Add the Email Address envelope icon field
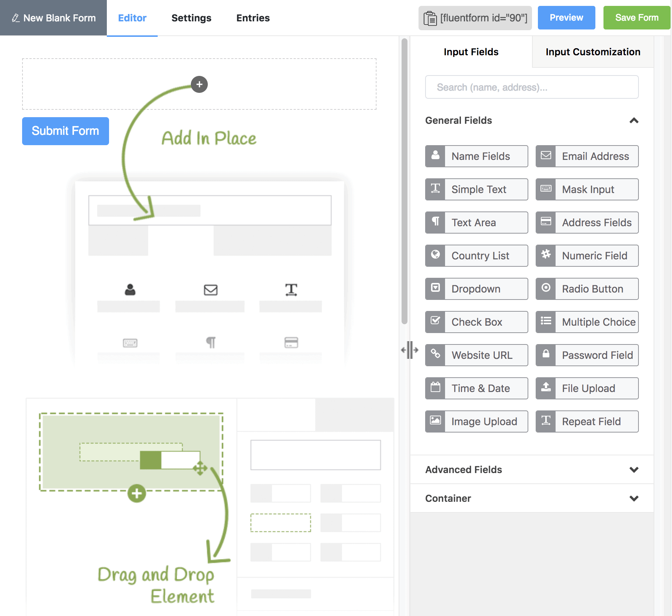This screenshot has width=672, height=616. [546, 156]
